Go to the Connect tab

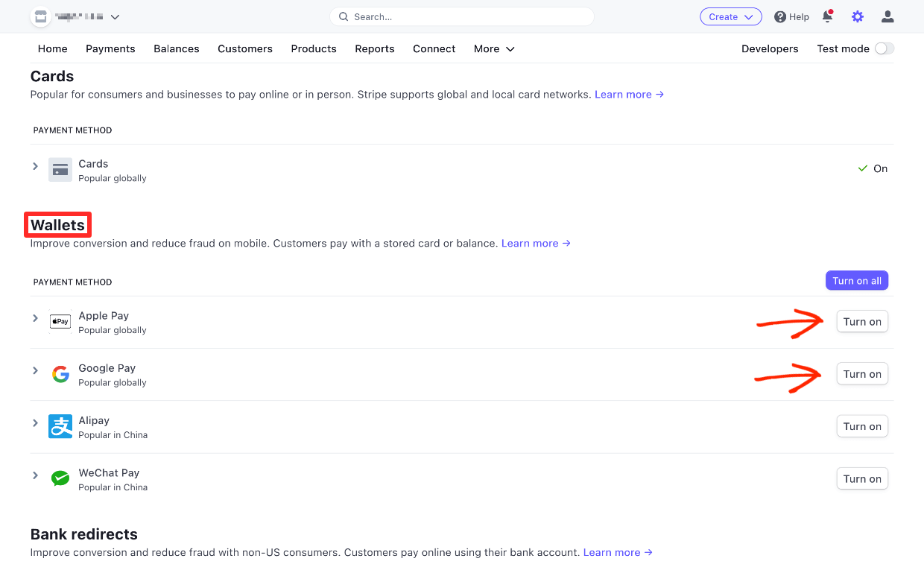coord(434,48)
